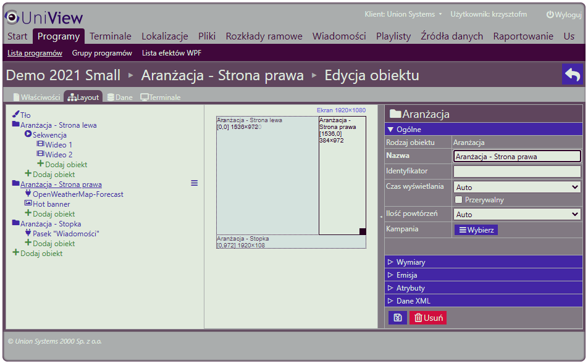588x364 pixels.
Task: Click folder icon of Aranżacja - Strona prawa
Action: pos(16,183)
